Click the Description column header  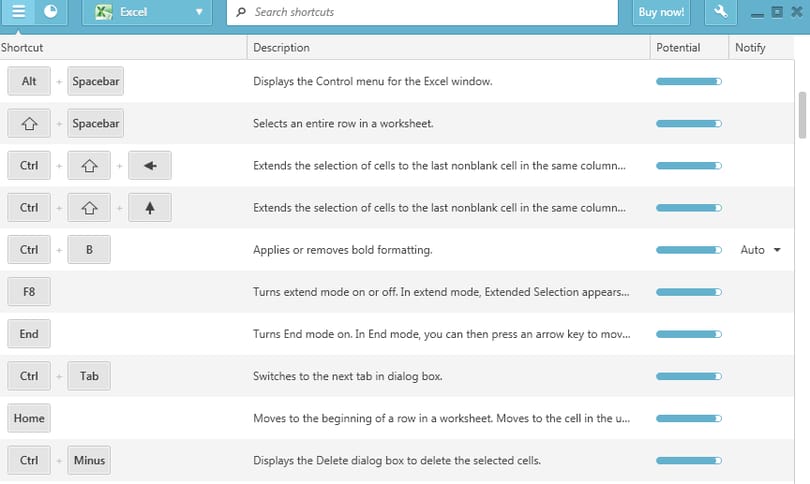pyautogui.click(x=282, y=48)
